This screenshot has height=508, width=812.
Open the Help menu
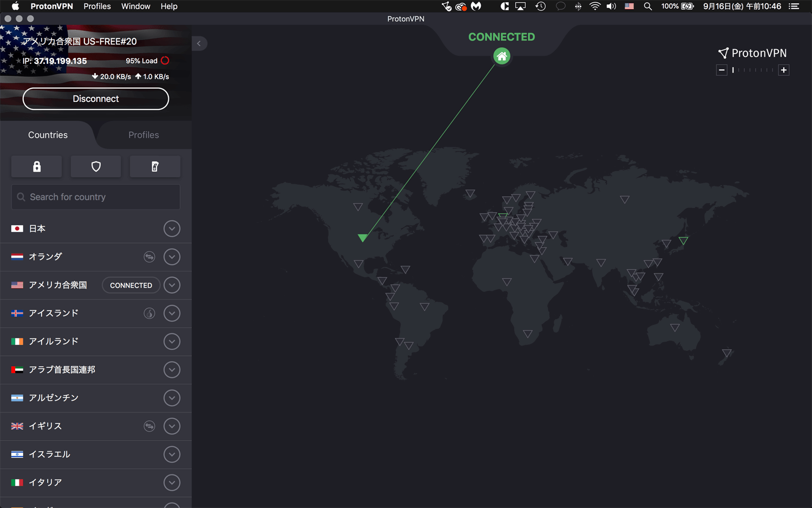[169, 6]
